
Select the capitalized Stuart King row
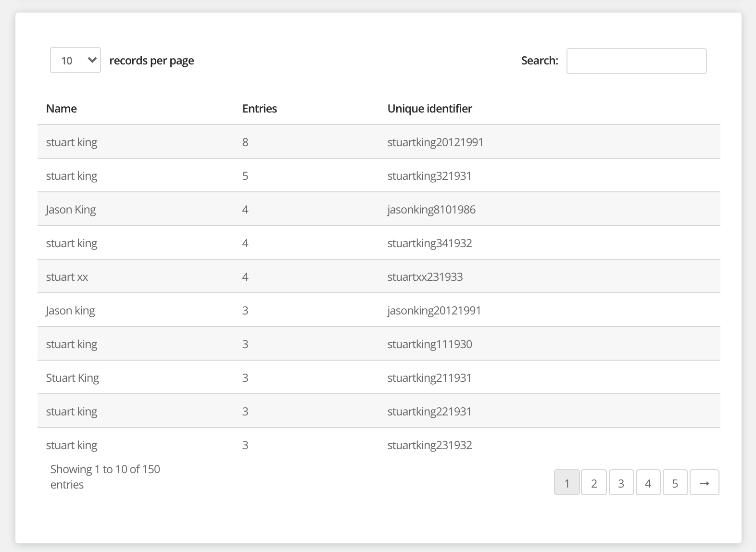point(73,378)
